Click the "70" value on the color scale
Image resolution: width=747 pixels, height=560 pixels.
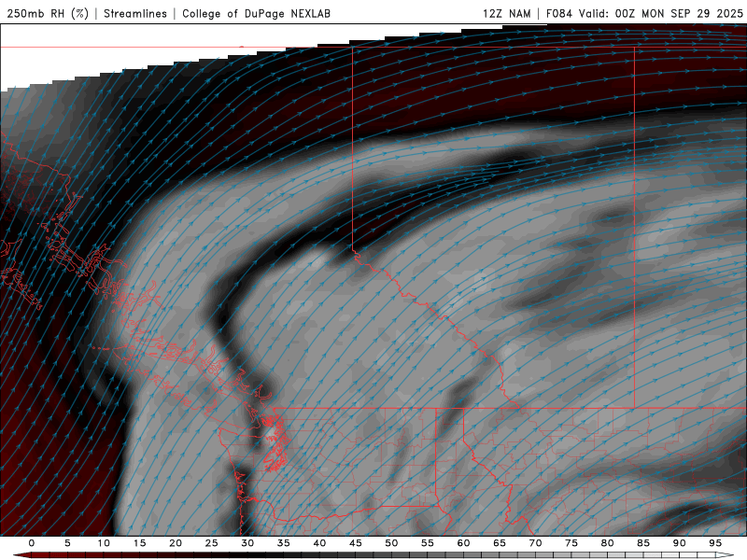point(535,543)
